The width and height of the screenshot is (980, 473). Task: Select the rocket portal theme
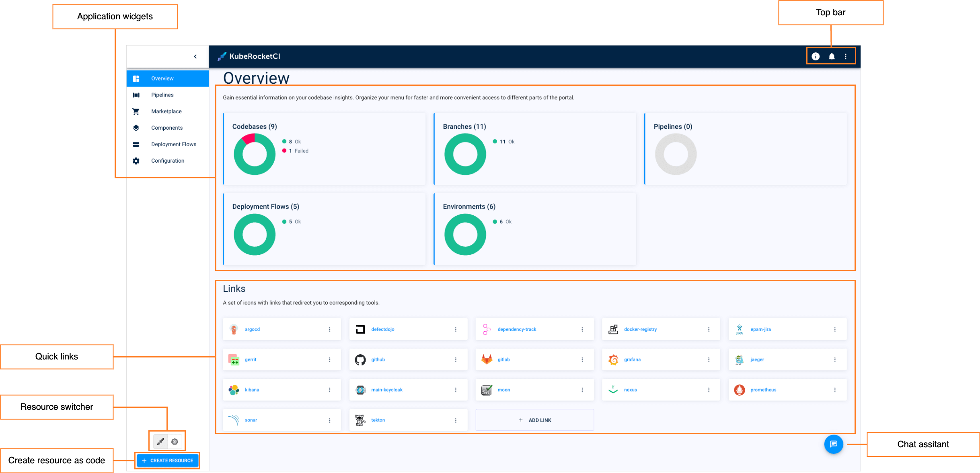coord(160,441)
